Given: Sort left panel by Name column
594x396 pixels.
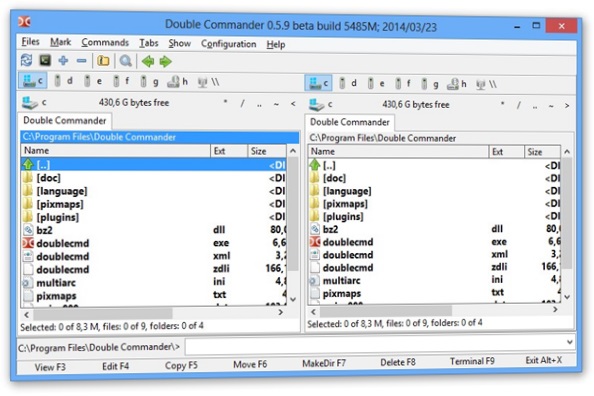Looking at the screenshot, I should 116,150.
